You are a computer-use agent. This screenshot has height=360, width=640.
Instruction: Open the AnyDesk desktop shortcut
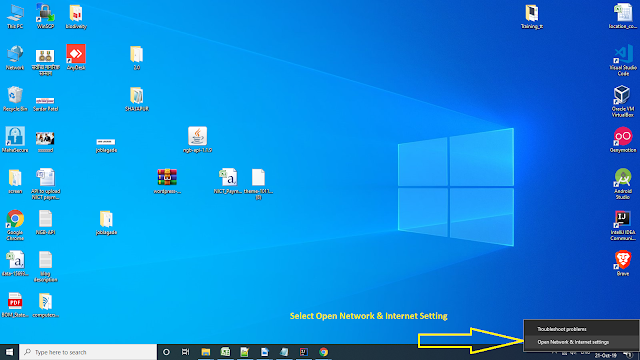76,57
